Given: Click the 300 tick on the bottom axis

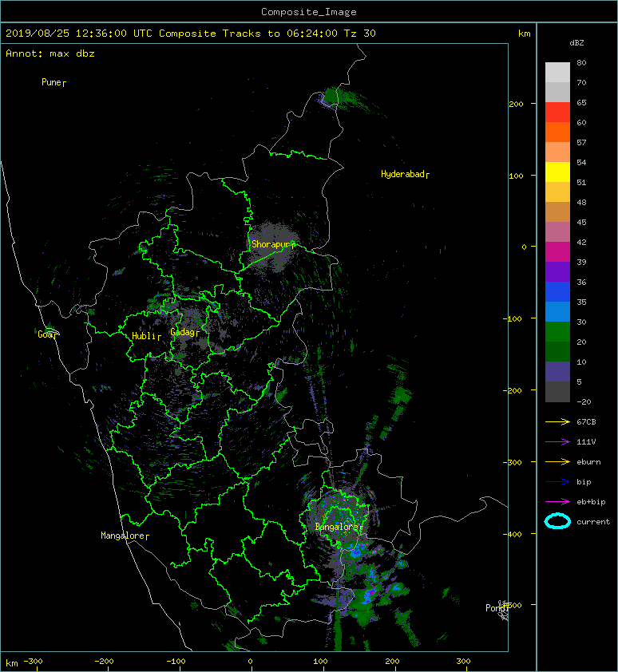Looking at the screenshot, I should coord(464,662).
